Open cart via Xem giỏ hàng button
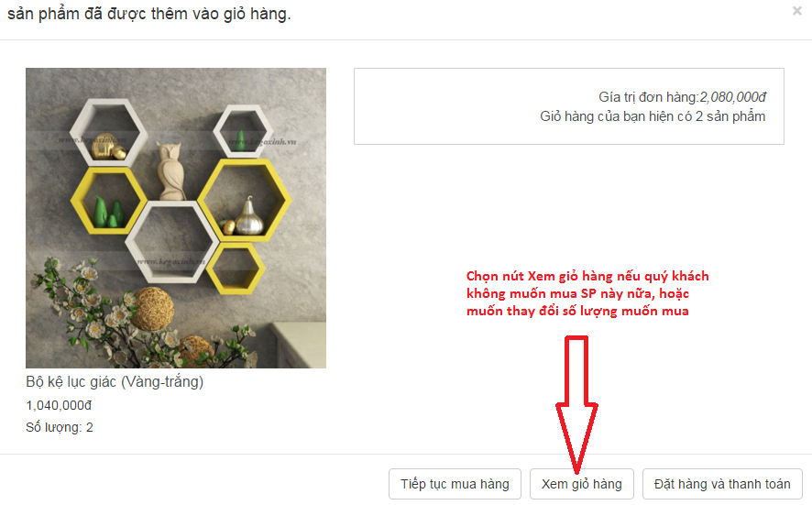The height and width of the screenshot is (505, 812). (582, 484)
